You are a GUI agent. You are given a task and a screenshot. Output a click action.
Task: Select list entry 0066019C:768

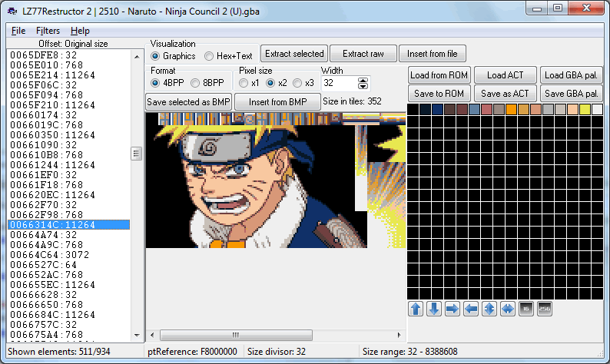(68, 125)
